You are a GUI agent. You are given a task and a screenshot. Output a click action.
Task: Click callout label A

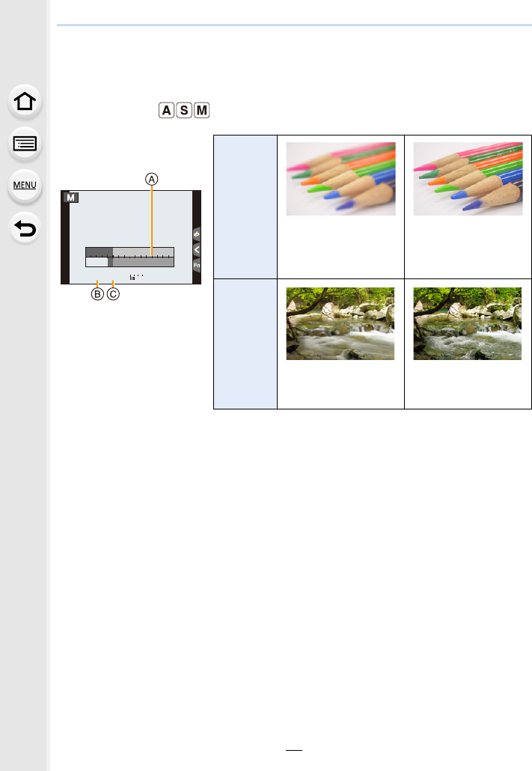coord(151,179)
